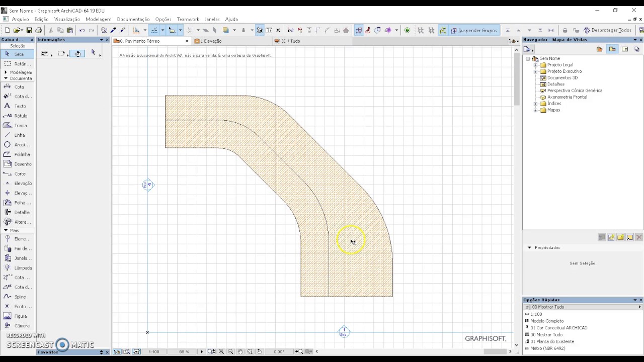The width and height of the screenshot is (644, 362).
Task: Click the zoom-out magnifier in bottom bar
Action: [230, 351]
